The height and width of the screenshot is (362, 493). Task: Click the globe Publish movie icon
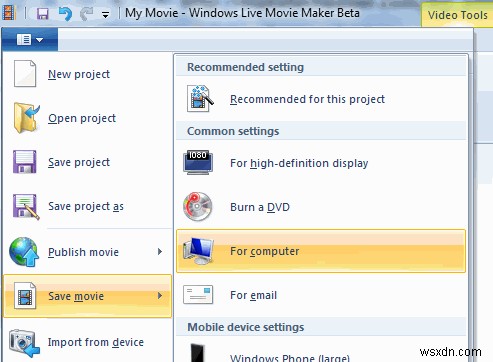[x=24, y=252]
